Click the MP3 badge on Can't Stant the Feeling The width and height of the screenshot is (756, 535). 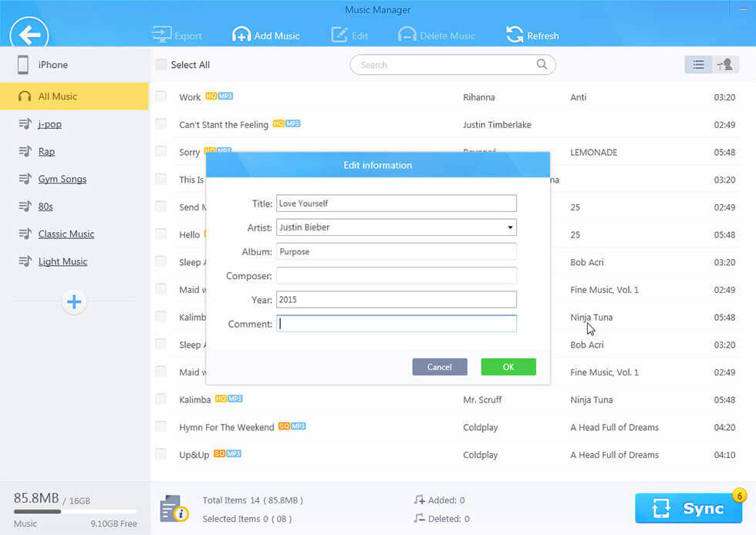(x=292, y=123)
